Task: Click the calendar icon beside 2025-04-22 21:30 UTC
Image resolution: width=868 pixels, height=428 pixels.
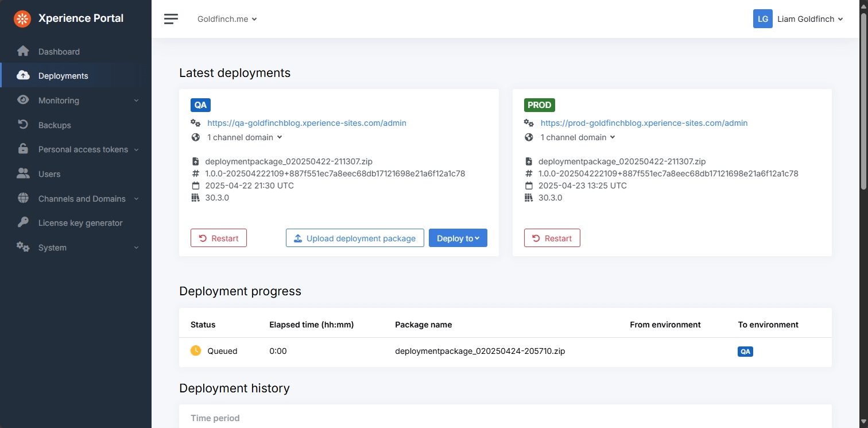Action: (196, 186)
